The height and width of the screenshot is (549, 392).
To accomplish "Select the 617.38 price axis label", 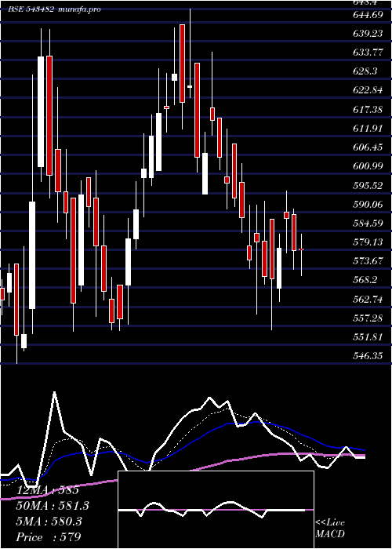I will tap(368, 110).
